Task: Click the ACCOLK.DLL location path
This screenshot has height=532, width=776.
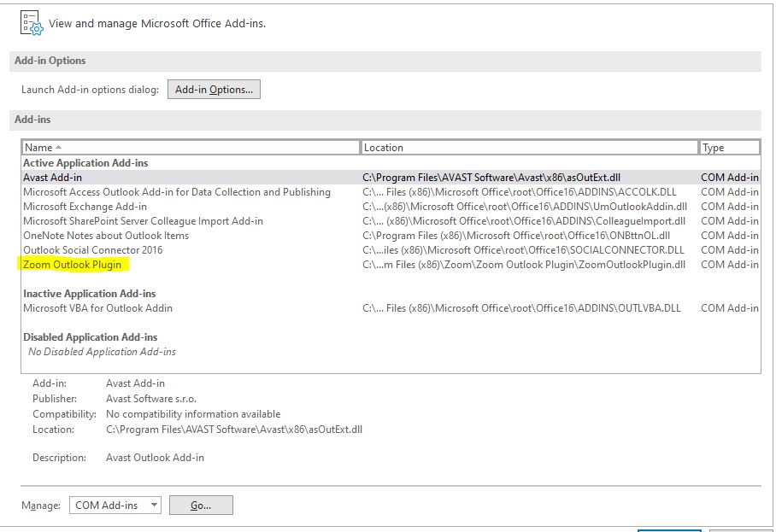Action: pyautogui.click(x=519, y=192)
